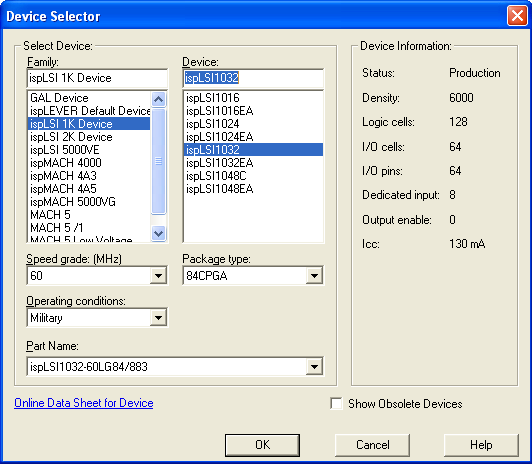Expand the Part Name dropdown
532x464 pixels.
point(314,367)
